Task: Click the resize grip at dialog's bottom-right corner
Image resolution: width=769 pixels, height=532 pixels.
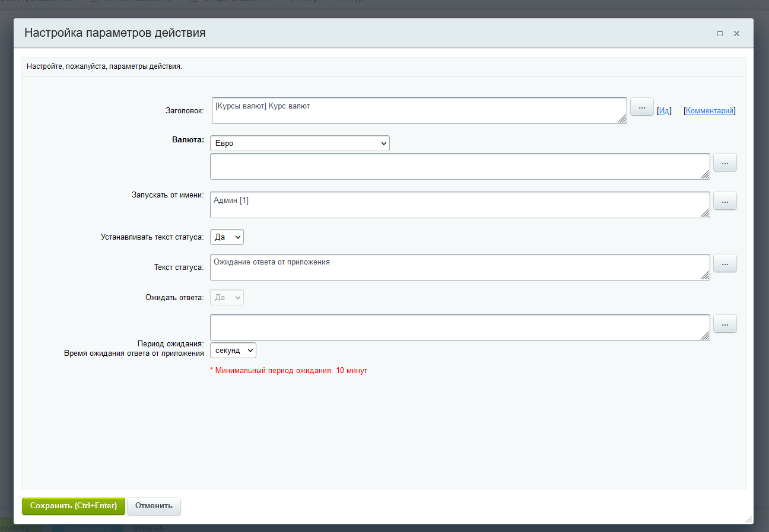Action: tap(749, 520)
